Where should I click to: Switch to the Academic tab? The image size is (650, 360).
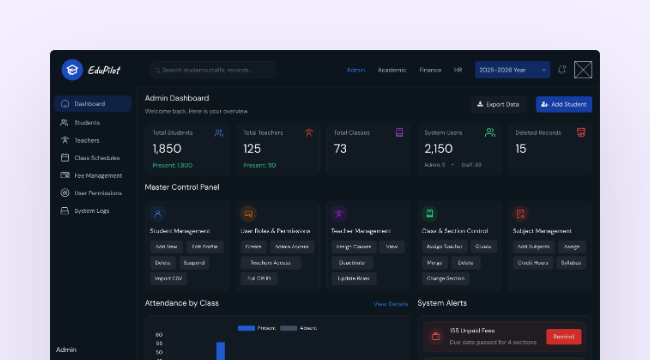coord(392,70)
